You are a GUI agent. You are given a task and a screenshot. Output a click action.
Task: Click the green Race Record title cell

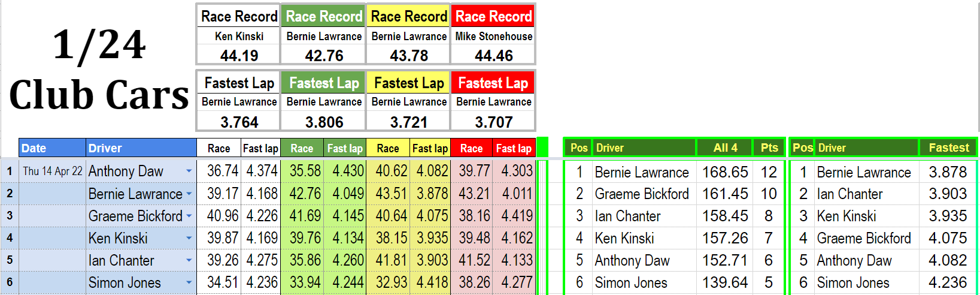coord(324,17)
